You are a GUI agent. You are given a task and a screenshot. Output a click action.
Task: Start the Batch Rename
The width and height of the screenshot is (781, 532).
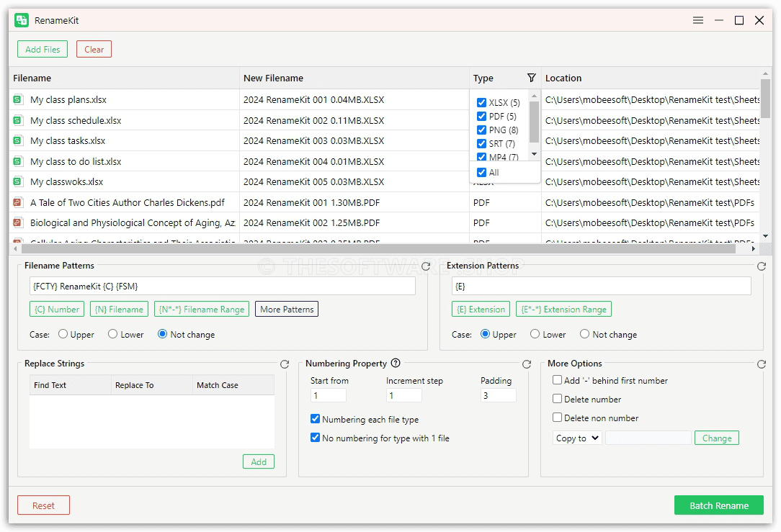click(719, 505)
